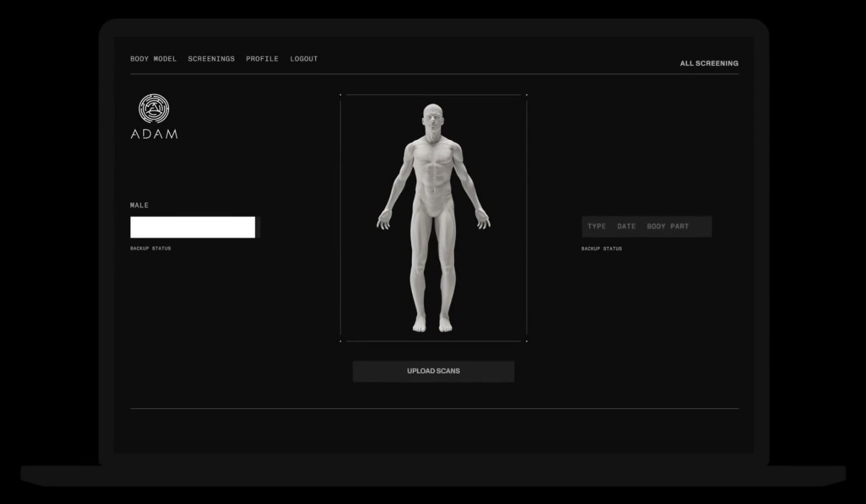Log out using the Logout link

coord(304,59)
